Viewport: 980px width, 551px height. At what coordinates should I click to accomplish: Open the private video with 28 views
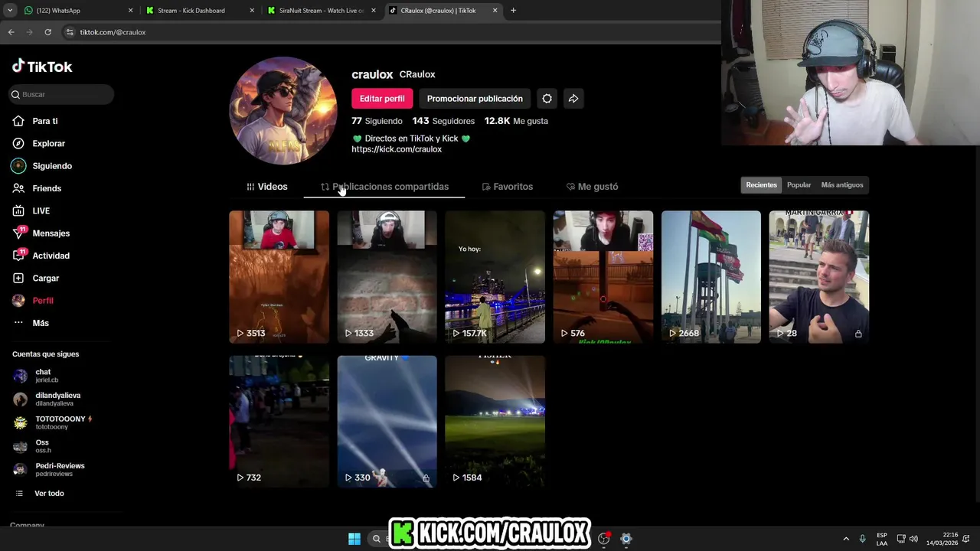point(819,277)
